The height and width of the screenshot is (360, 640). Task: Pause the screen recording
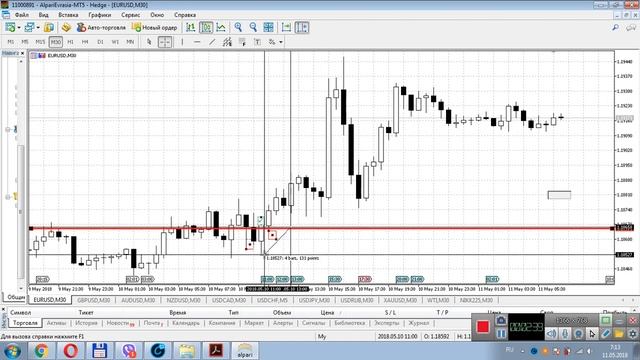coord(501,333)
